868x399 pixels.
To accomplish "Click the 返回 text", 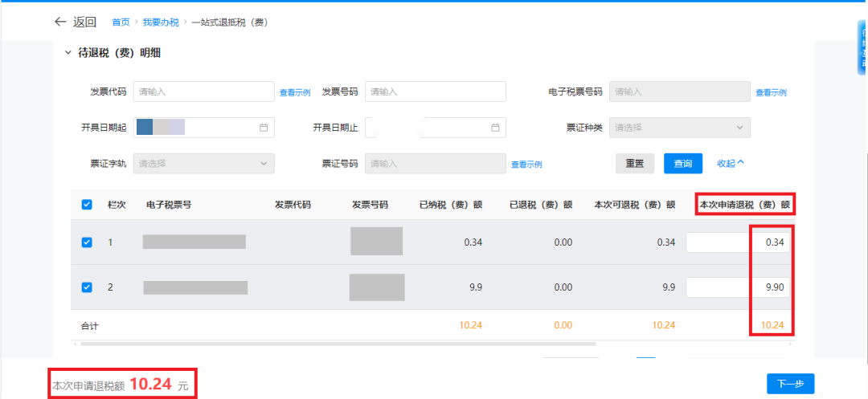I will [x=84, y=22].
